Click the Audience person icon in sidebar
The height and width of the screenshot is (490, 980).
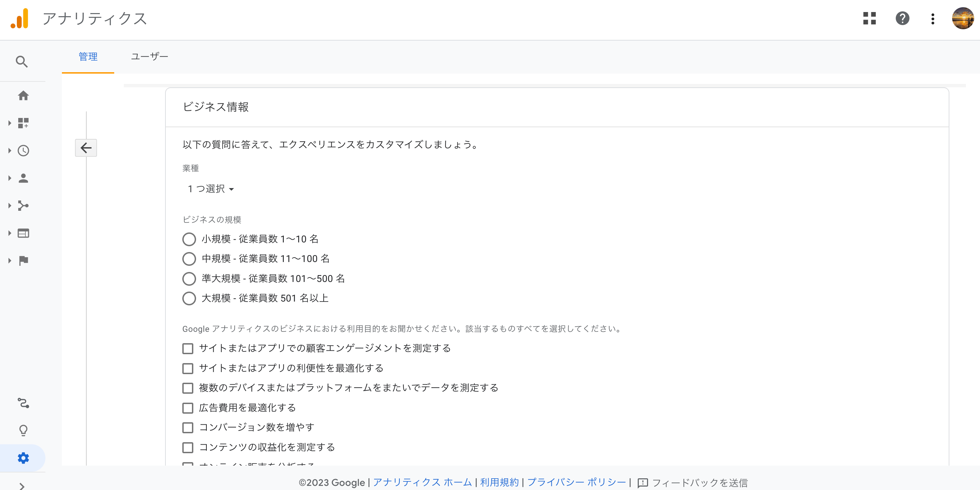23,178
